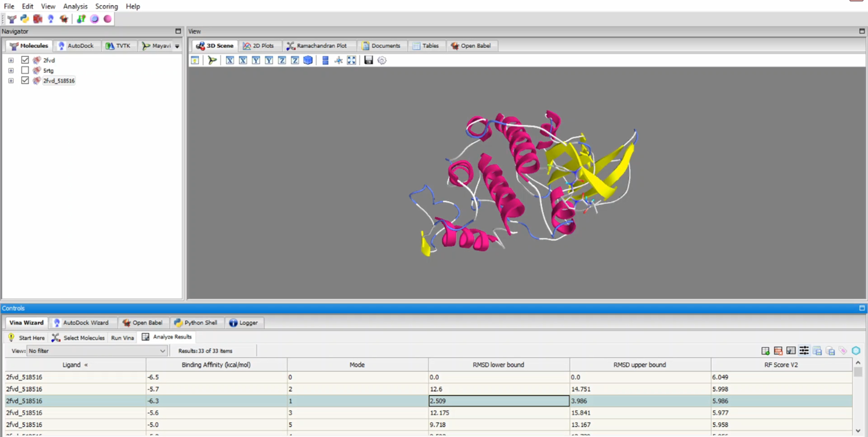Click the purple ringed circle toolbar icon
Image resolution: width=868 pixels, height=437 pixels.
tap(94, 19)
